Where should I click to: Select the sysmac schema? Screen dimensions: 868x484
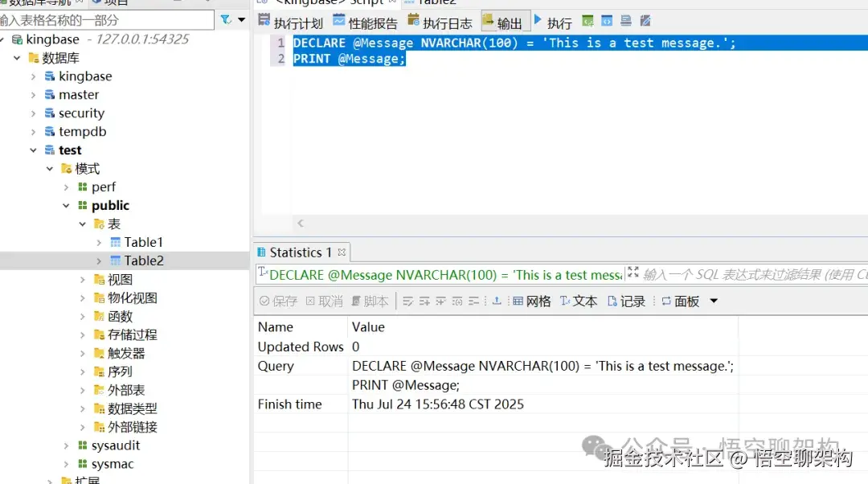click(113, 464)
